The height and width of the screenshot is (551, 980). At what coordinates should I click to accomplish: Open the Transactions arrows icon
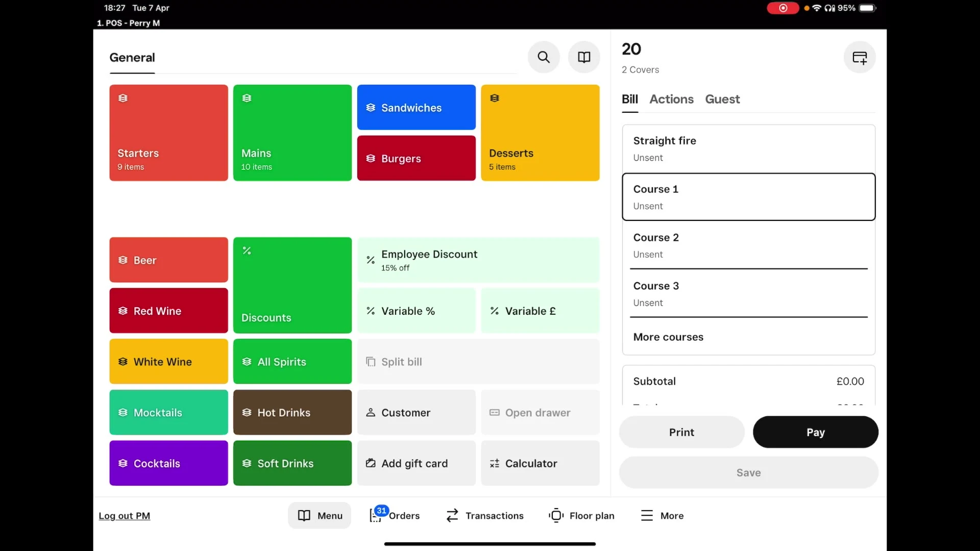point(484,515)
